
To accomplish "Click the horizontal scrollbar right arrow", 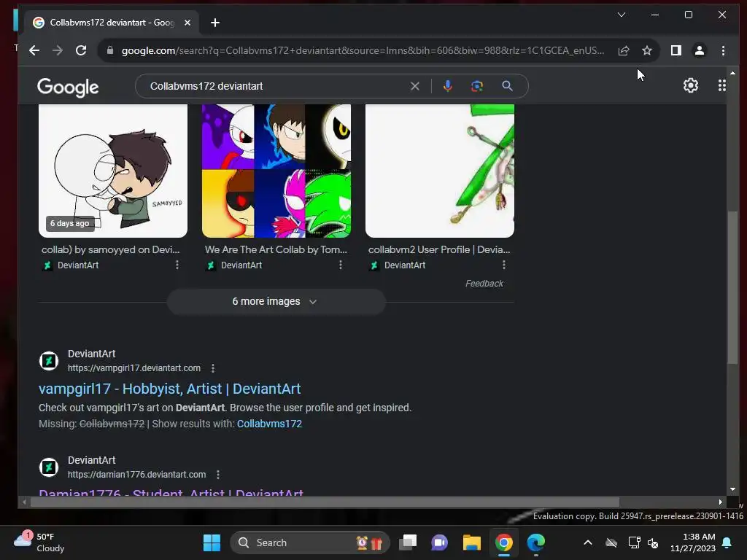I will (720, 502).
